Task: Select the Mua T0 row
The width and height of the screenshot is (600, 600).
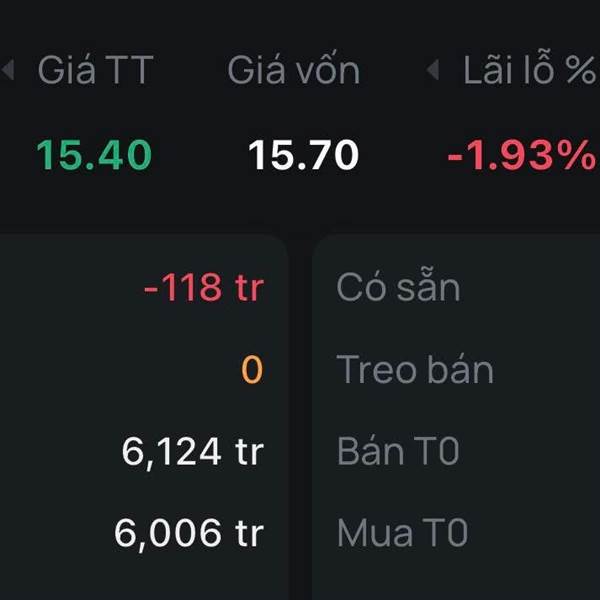Action: 402,533
